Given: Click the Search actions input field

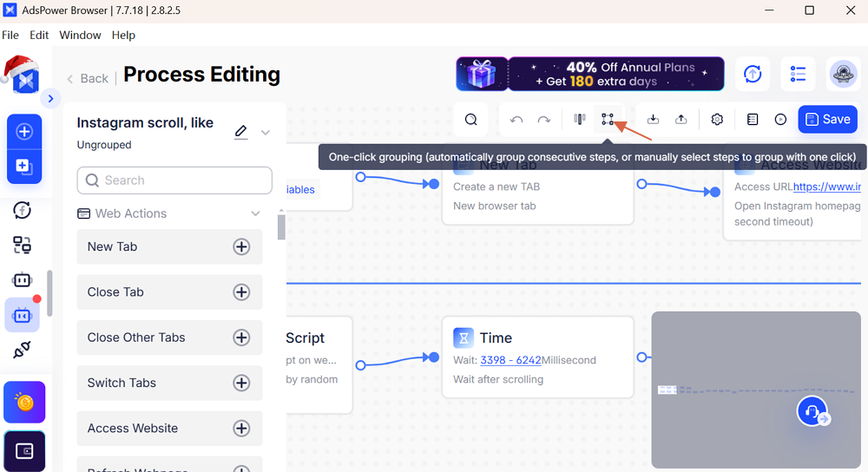Looking at the screenshot, I should [x=174, y=180].
